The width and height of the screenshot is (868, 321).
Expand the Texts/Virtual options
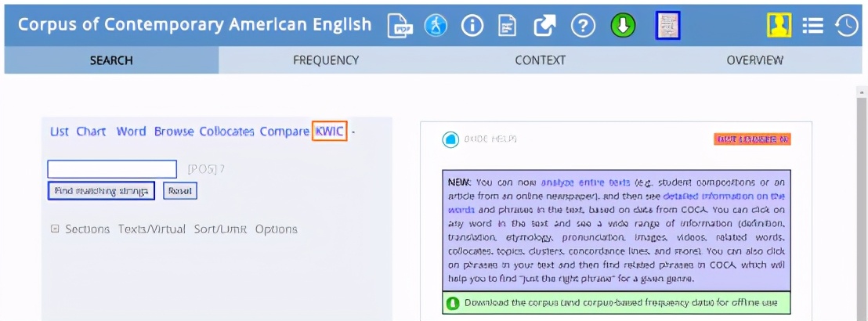coord(152,229)
